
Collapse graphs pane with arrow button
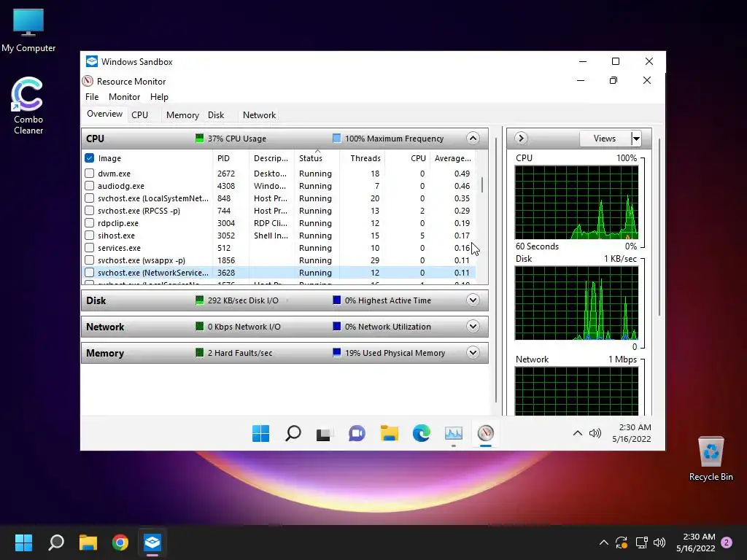click(521, 138)
